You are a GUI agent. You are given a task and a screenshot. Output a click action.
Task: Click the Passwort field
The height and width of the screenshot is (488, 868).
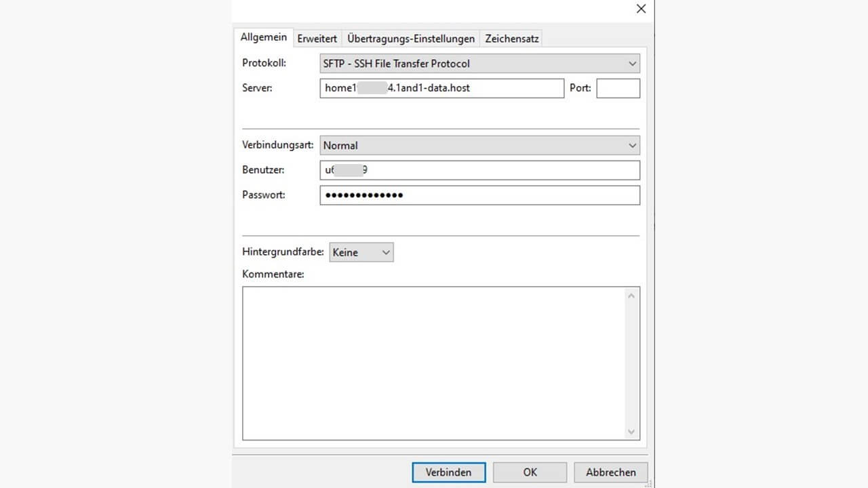coord(479,195)
